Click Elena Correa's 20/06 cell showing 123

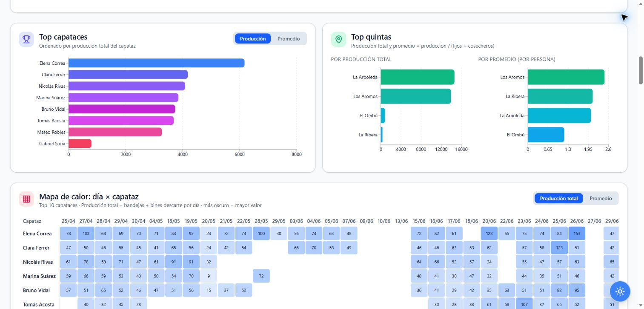point(489,234)
